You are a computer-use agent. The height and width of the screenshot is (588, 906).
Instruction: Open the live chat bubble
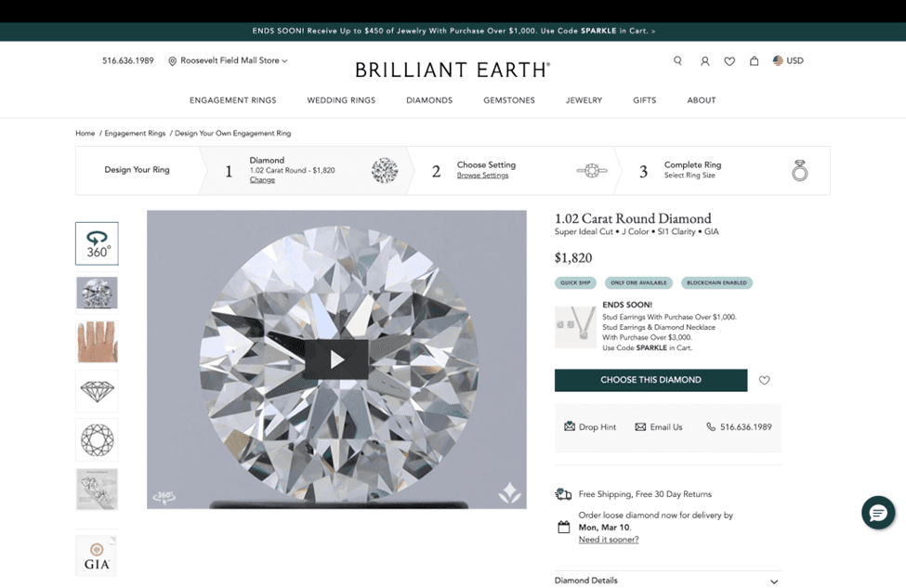tap(878, 513)
